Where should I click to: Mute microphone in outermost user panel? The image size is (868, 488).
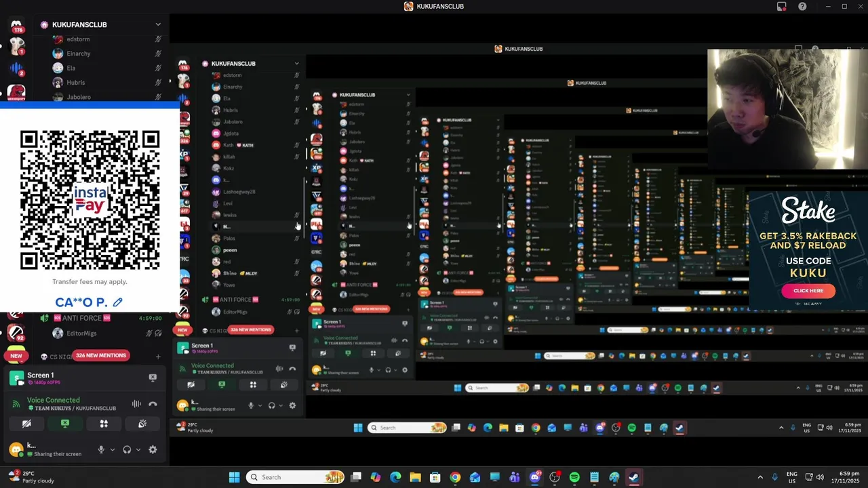(x=101, y=449)
